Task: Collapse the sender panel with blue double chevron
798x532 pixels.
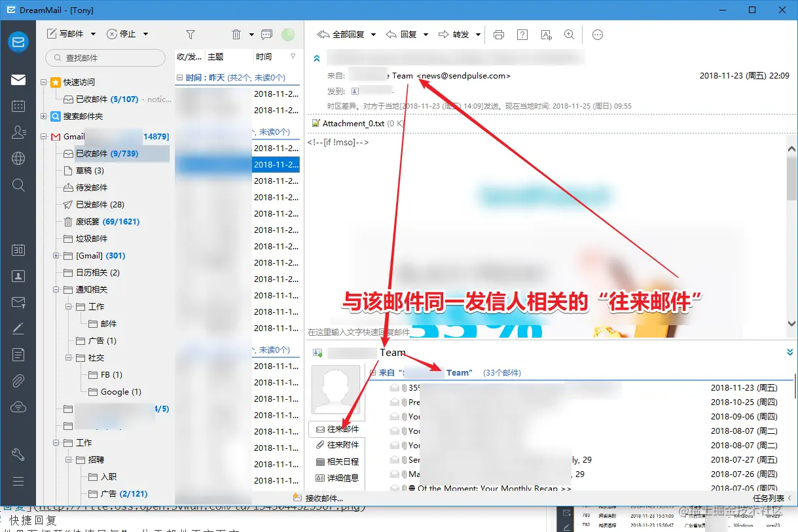Action: click(789, 352)
